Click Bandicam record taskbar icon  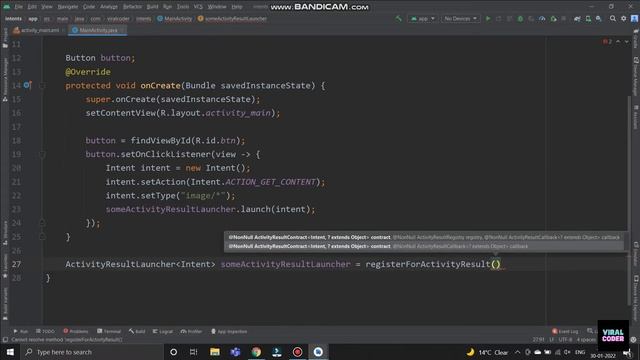pos(298,352)
